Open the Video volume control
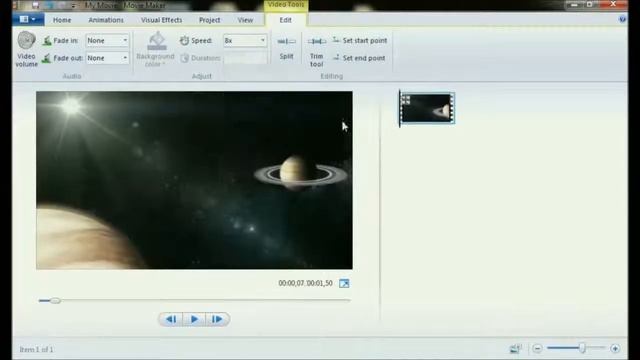This screenshot has width=640, height=360. 27,49
